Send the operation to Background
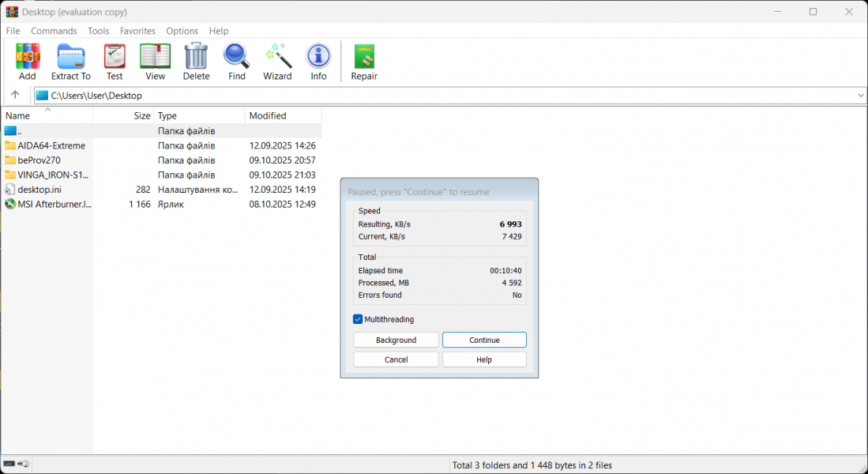The image size is (868, 474). point(396,340)
